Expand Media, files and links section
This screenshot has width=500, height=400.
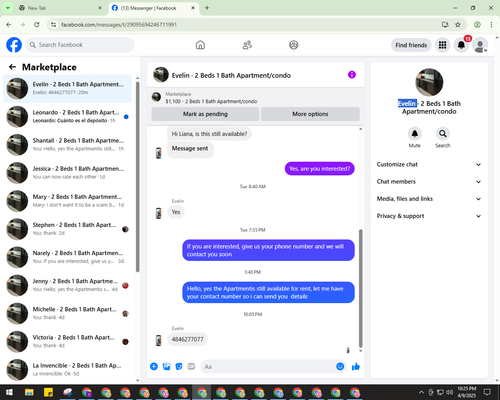[429, 199]
